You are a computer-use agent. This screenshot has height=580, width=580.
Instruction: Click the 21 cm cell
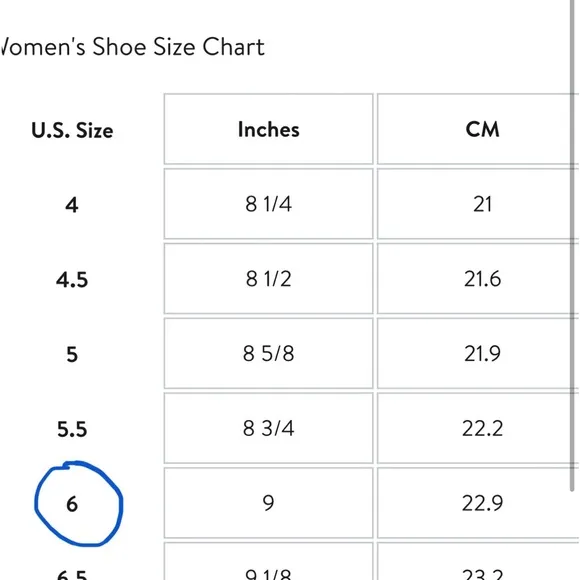coord(478,203)
